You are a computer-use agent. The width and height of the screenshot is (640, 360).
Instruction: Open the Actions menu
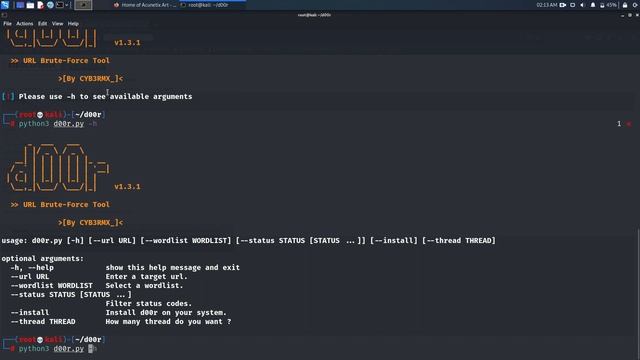(24, 24)
